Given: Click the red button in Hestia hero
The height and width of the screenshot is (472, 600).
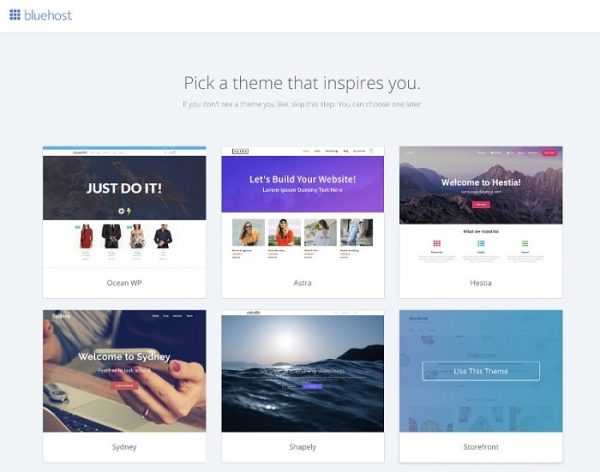Looking at the screenshot, I should (481, 204).
